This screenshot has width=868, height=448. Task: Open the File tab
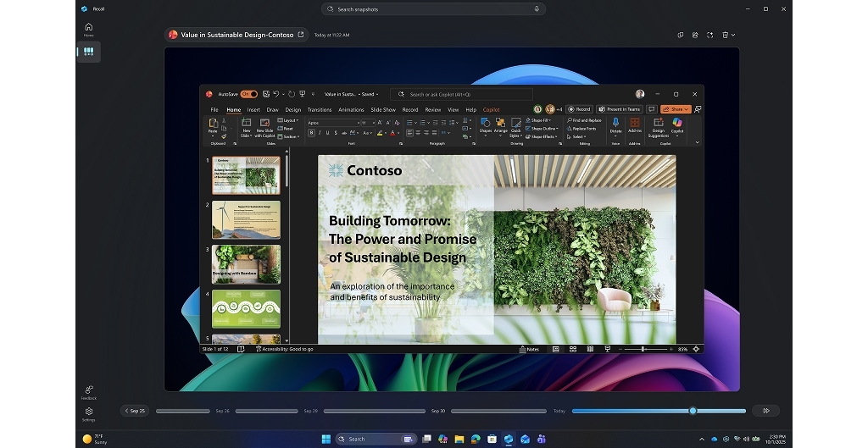pos(214,109)
